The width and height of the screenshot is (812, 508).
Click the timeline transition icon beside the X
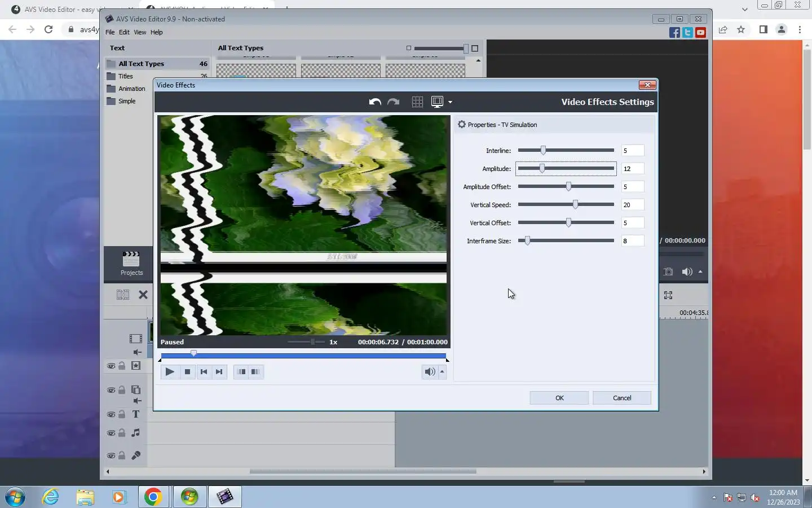123,295
